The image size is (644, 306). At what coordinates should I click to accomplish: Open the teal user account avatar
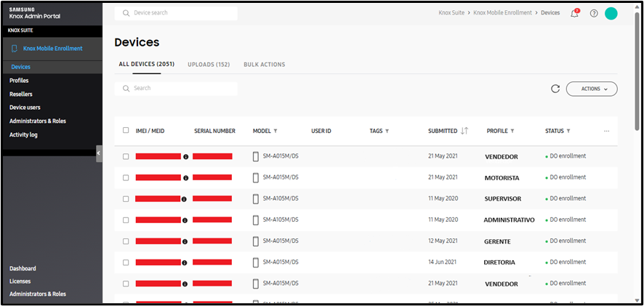coord(611,13)
